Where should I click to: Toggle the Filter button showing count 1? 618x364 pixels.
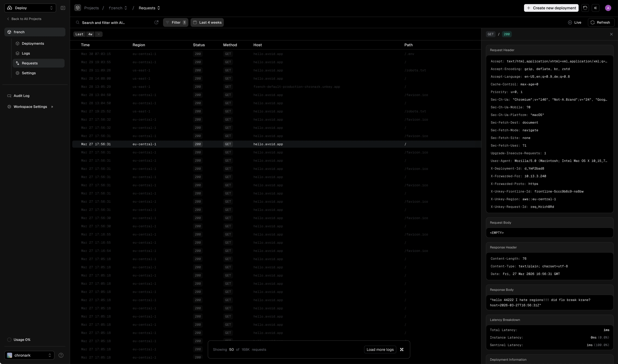click(175, 22)
